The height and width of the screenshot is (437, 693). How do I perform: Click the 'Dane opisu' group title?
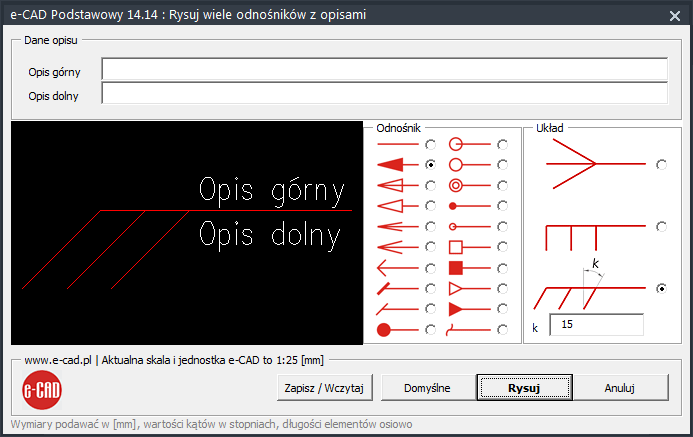pos(51,40)
